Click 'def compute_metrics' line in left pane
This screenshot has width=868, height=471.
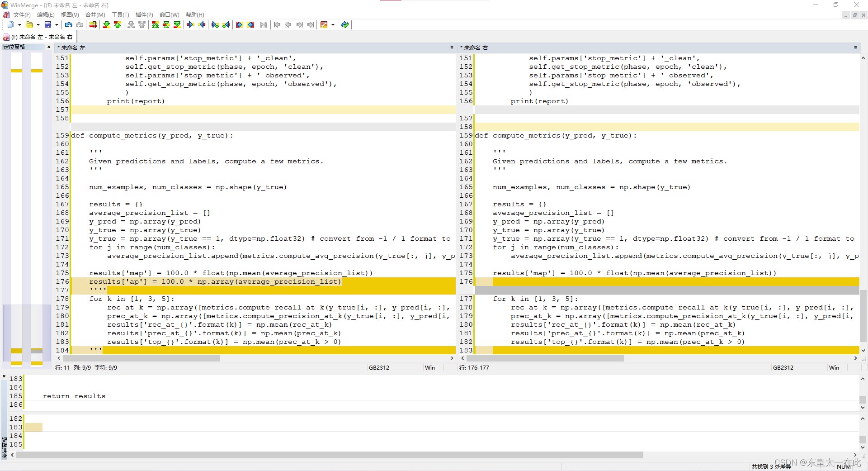point(152,136)
